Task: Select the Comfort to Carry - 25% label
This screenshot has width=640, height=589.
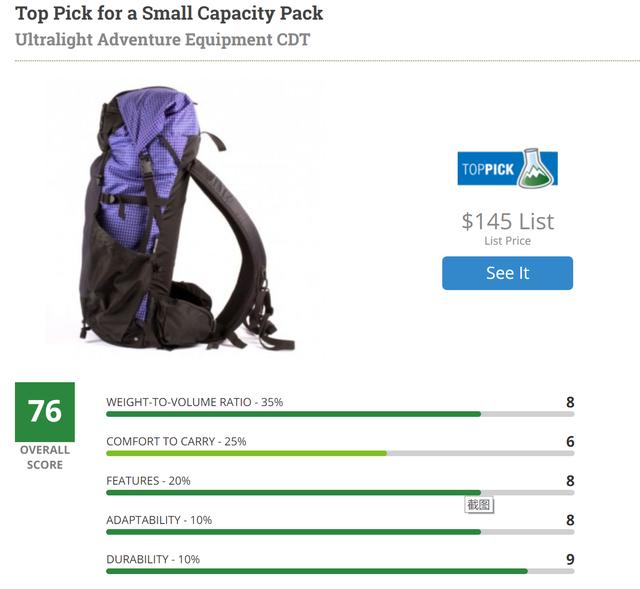Action: [176, 441]
